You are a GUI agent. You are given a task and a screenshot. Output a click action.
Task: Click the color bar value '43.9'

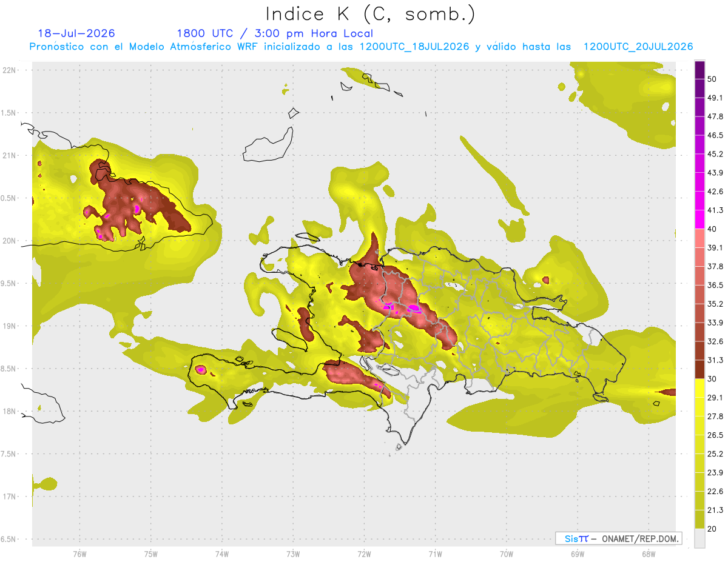[715, 173]
